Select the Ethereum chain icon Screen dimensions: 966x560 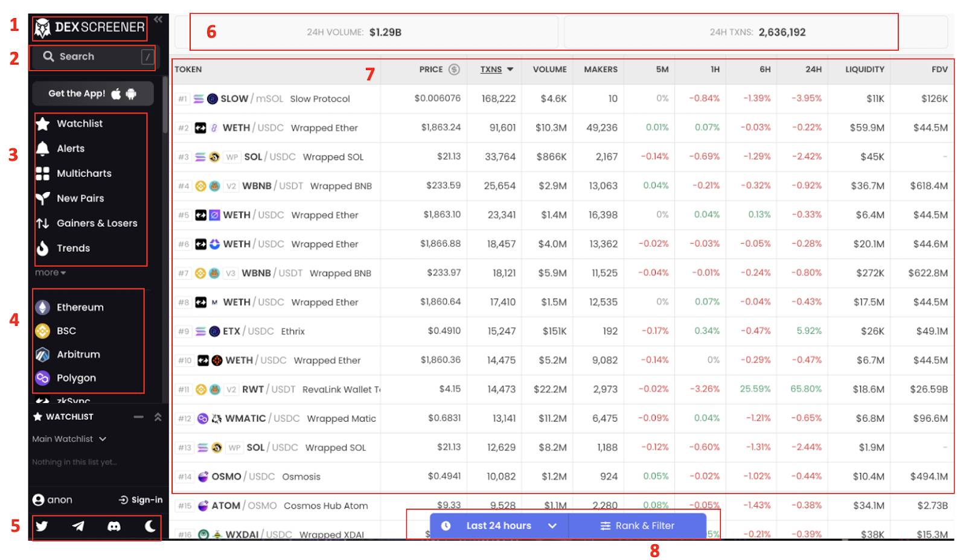tap(42, 307)
